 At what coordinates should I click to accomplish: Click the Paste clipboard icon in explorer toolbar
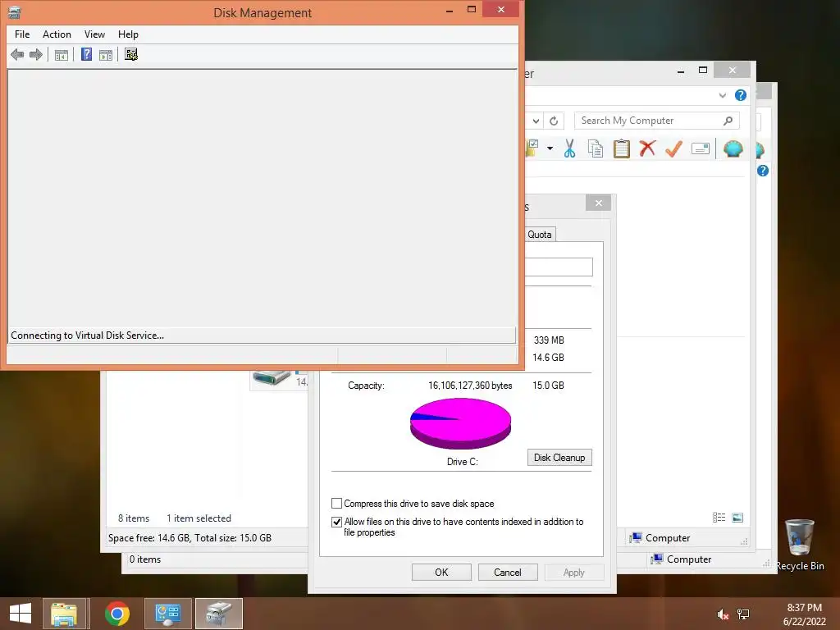coord(622,148)
